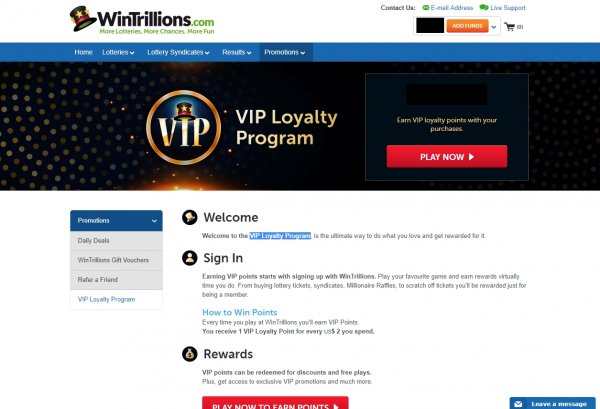The image size is (600, 409).
Task: Expand the Lotteries dropdown menu
Action: tap(118, 52)
